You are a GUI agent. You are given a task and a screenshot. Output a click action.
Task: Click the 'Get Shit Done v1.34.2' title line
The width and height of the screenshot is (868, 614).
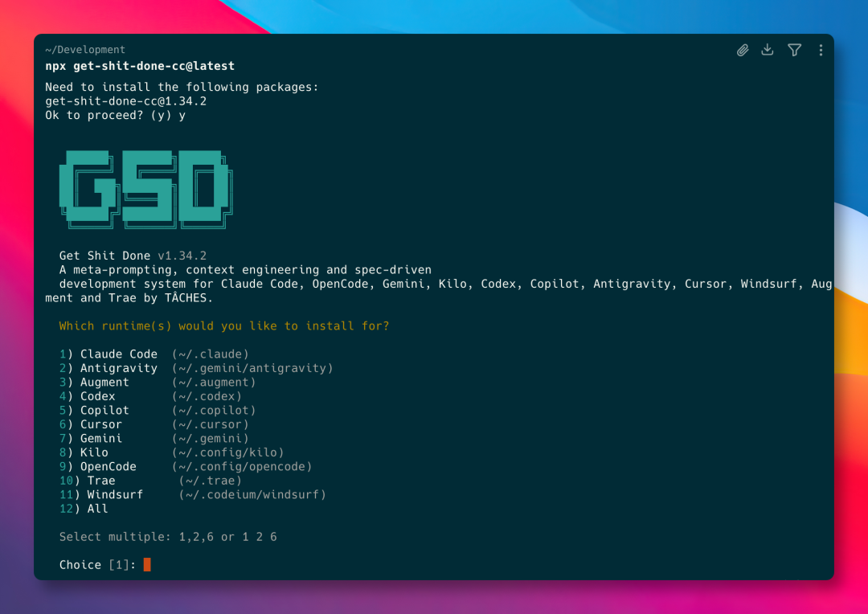tap(133, 256)
